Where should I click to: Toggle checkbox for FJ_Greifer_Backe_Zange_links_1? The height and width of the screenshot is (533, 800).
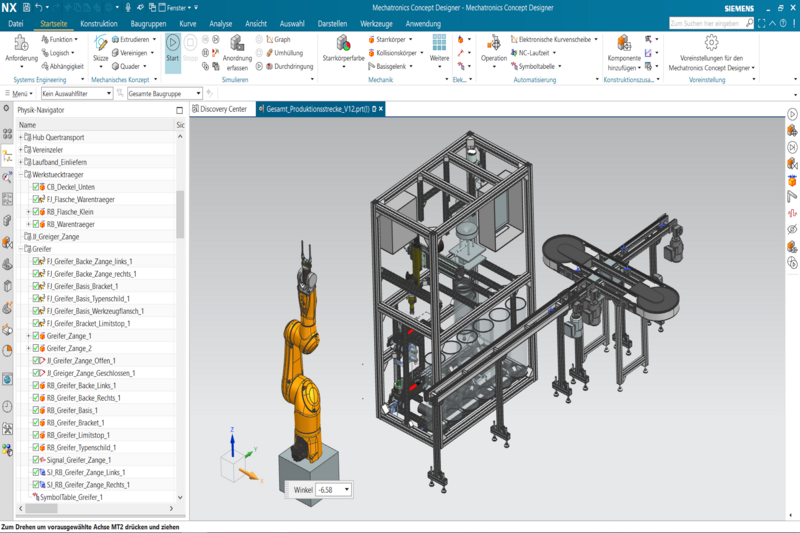(36, 261)
